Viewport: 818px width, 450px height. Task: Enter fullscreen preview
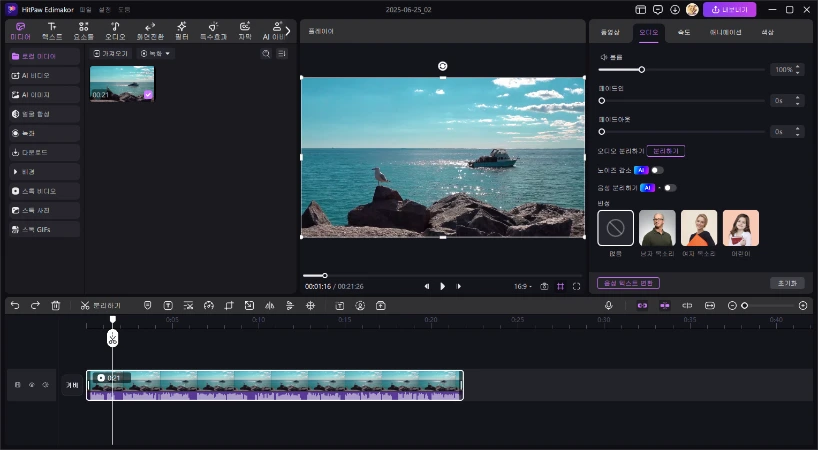[576, 286]
